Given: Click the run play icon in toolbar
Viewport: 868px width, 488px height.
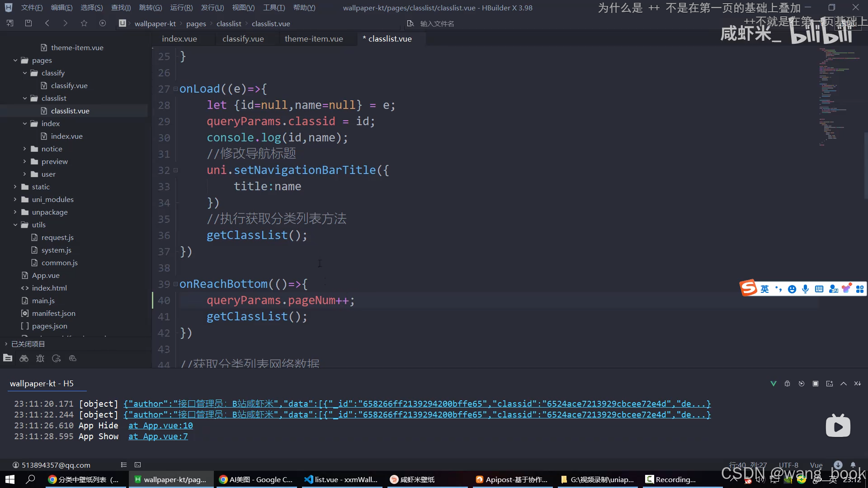Looking at the screenshot, I should pyautogui.click(x=103, y=23).
